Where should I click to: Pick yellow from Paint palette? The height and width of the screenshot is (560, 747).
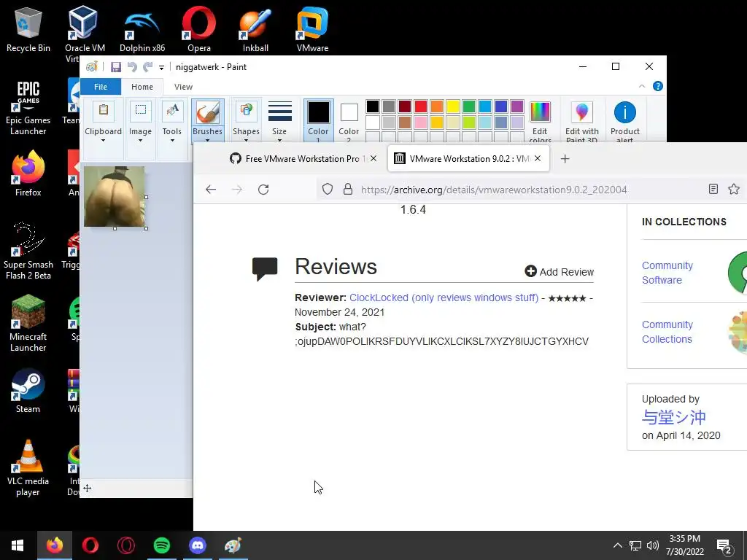(452, 106)
